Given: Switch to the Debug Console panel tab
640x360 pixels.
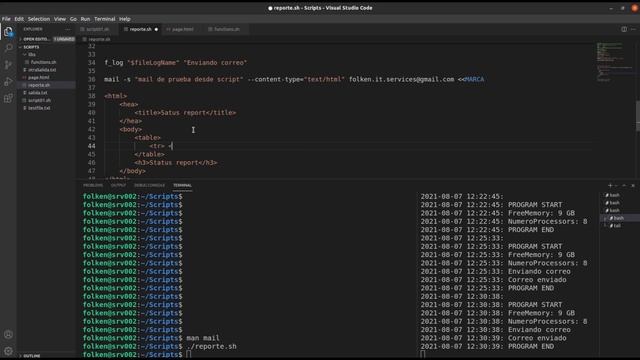Looking at the screenshot, I should (x=149, y=185).
